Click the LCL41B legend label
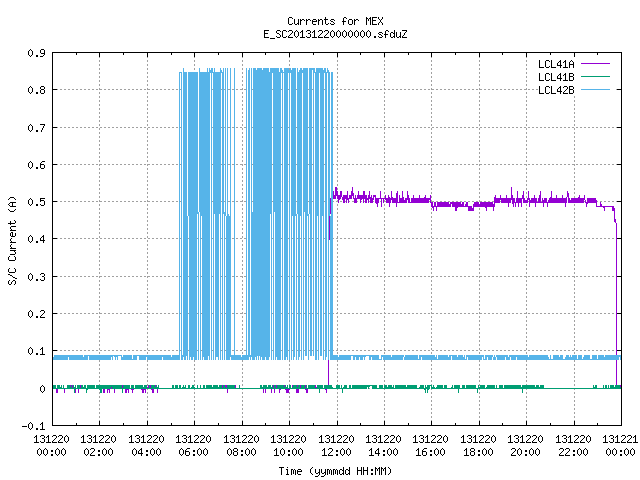 tap(556, 77)
